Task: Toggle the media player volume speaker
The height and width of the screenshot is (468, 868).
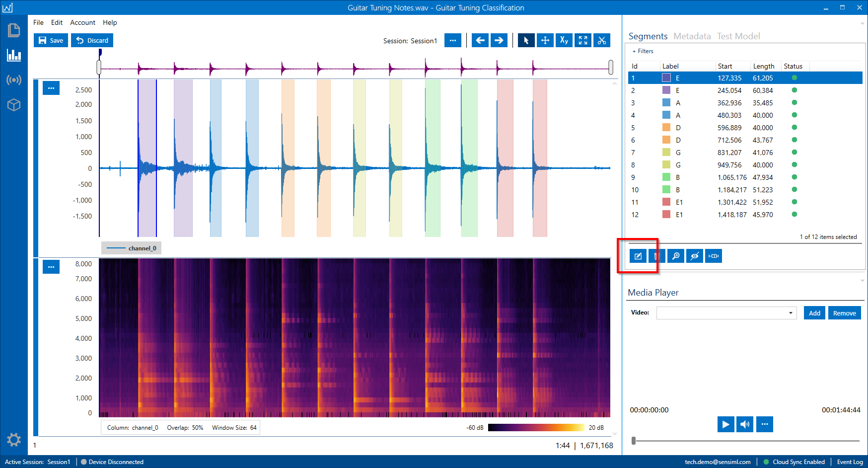Action: pyautogui.click(x=745, y=424)
